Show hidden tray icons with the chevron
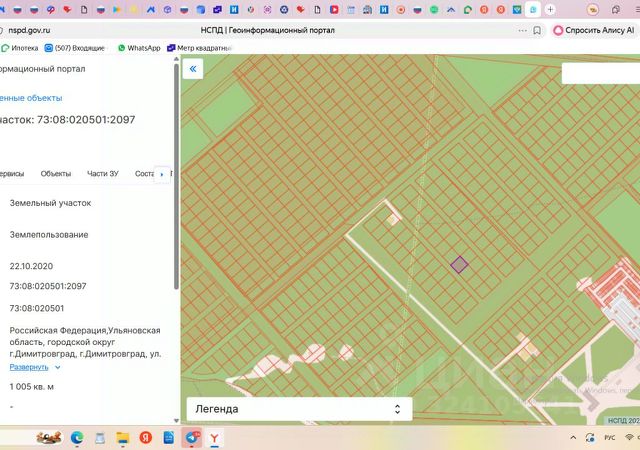 coord(573,438)
